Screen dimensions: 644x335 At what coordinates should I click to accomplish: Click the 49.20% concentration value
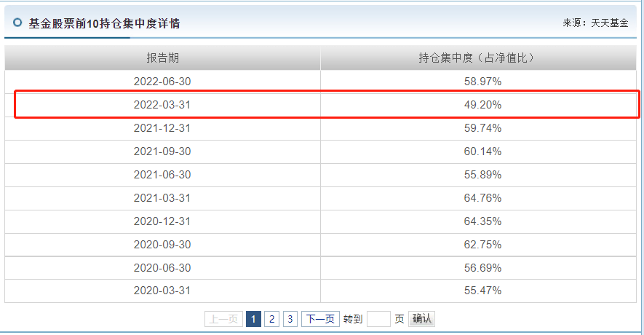click(482, 105)
